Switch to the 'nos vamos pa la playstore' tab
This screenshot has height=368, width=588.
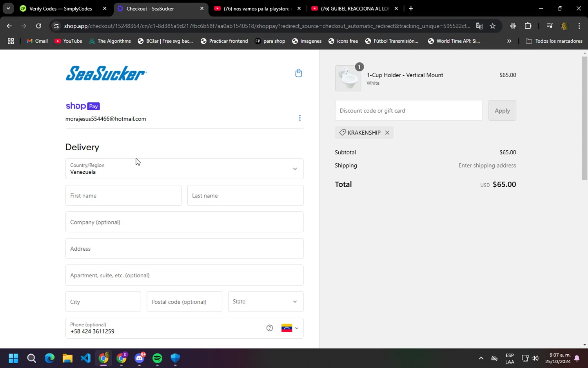257,9
